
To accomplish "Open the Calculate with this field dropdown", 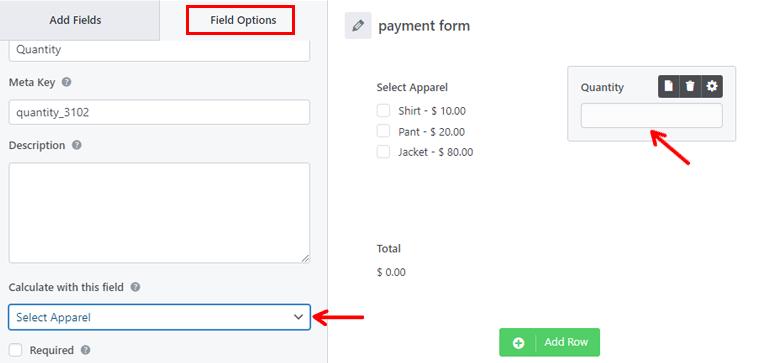I will 160,317.
